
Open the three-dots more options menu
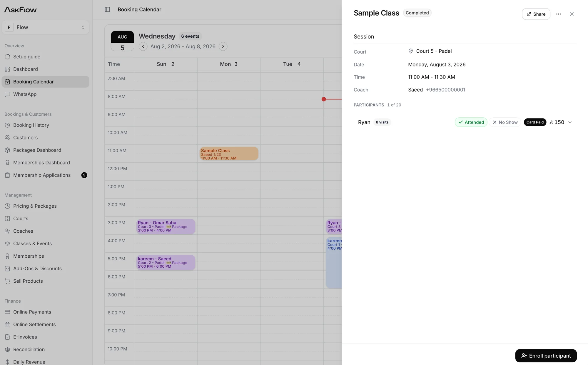(x=558, y=14)
